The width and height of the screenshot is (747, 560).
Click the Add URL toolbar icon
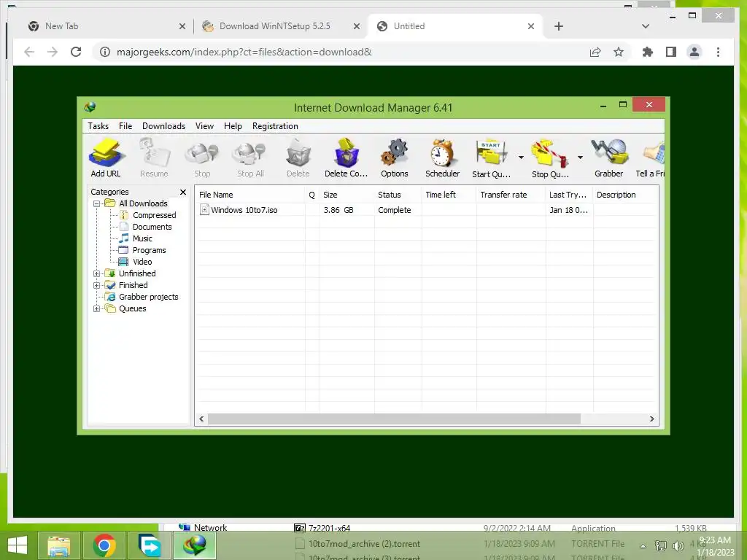point(106,157)
